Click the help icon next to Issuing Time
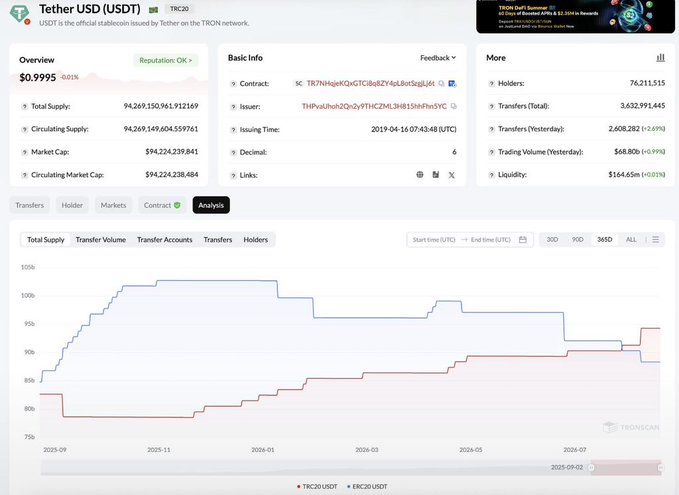 coord(233,129)
